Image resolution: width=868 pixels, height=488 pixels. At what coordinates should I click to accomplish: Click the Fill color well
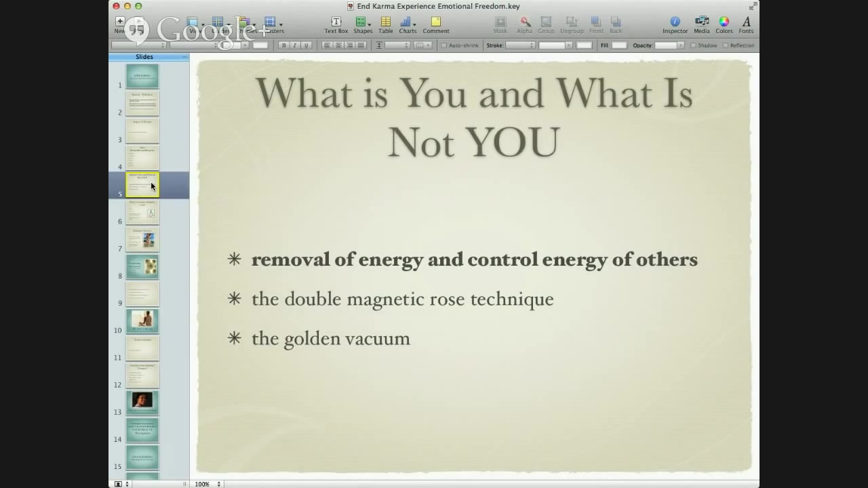(619, 45)
